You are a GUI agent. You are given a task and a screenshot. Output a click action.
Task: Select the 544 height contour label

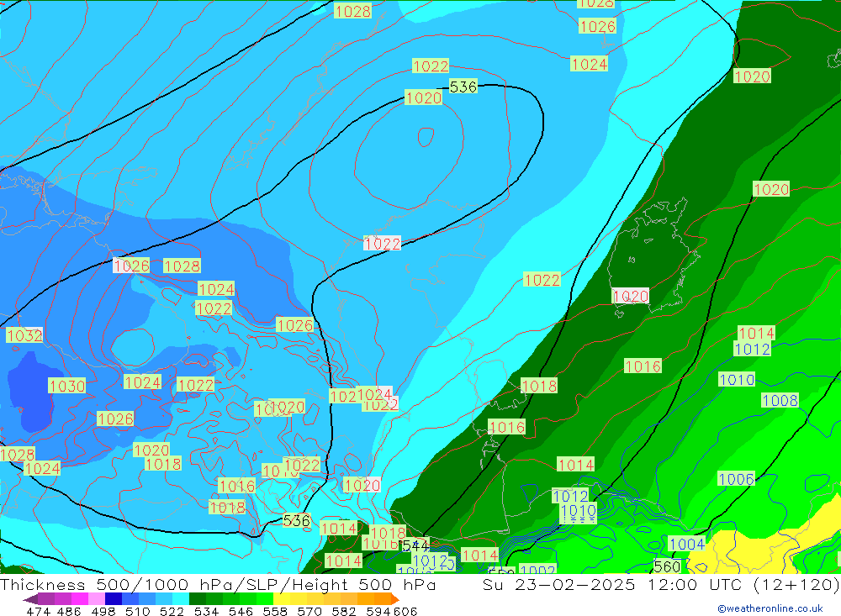(x=415, y=545)
